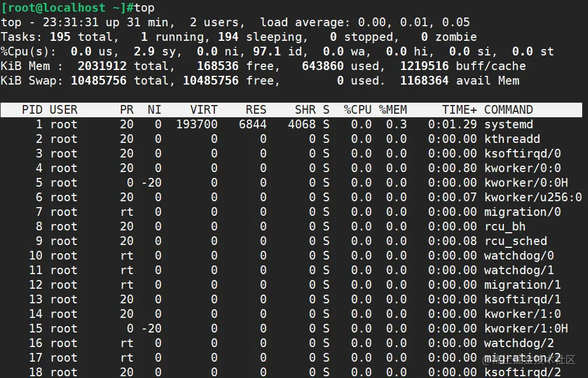The image size is (588, 378).
Task: Click the KiB Swap total '10485756'
Action: click(x=99, y=81)
